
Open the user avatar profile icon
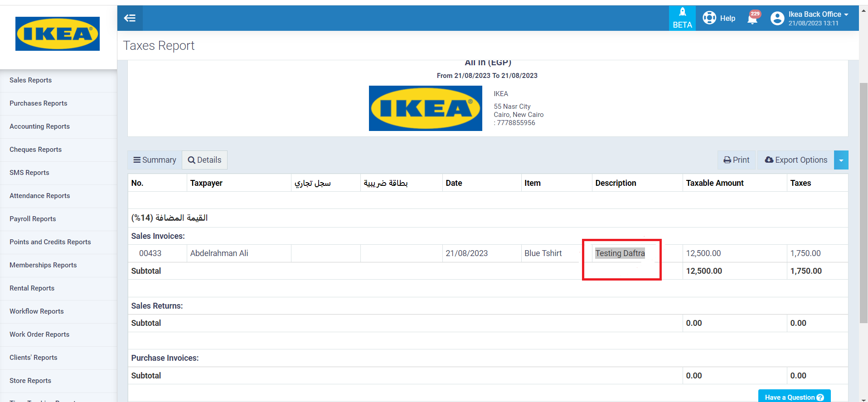(777, 18)
